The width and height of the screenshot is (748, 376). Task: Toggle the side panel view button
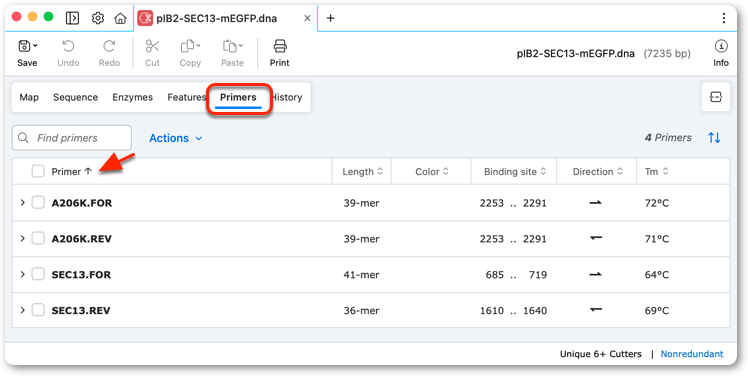(x=716, y=97)
